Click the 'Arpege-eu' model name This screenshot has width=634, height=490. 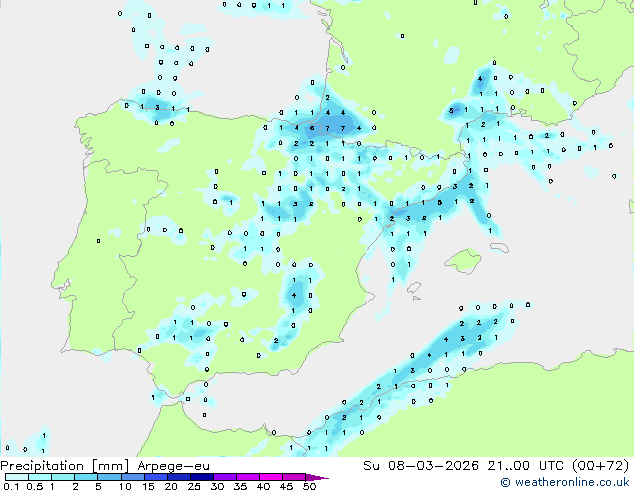point(173,467)
